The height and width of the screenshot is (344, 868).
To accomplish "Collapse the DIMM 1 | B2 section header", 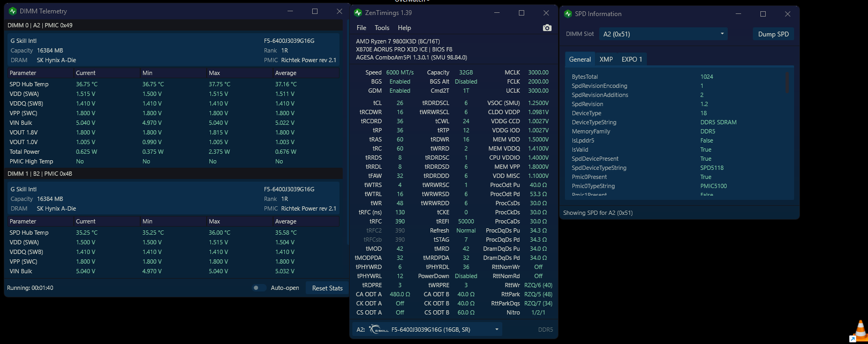I will (x=173, y=174).
